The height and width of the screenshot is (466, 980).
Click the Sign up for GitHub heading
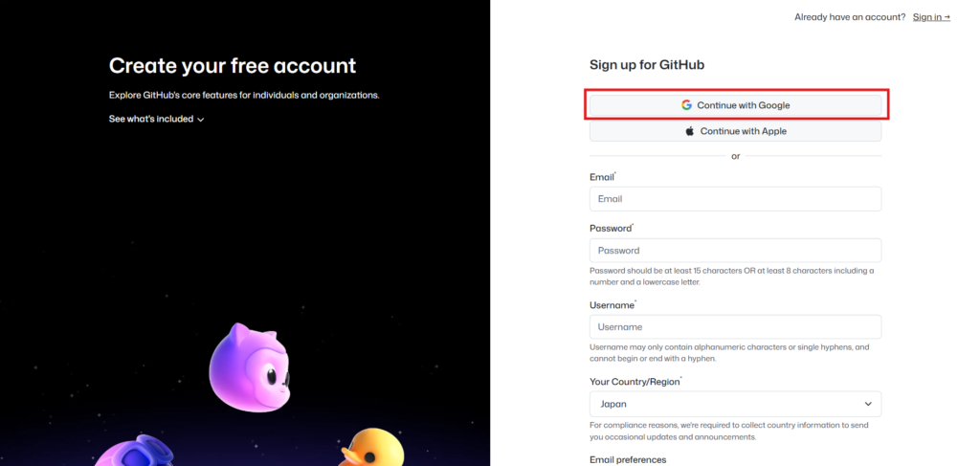click(x=647, y=65)
